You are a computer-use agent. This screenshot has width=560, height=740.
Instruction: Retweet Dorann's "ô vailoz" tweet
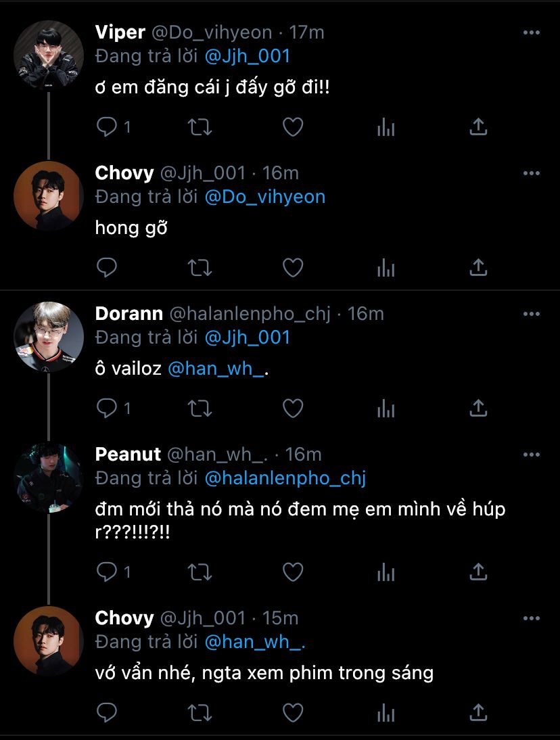click(200, 408)
